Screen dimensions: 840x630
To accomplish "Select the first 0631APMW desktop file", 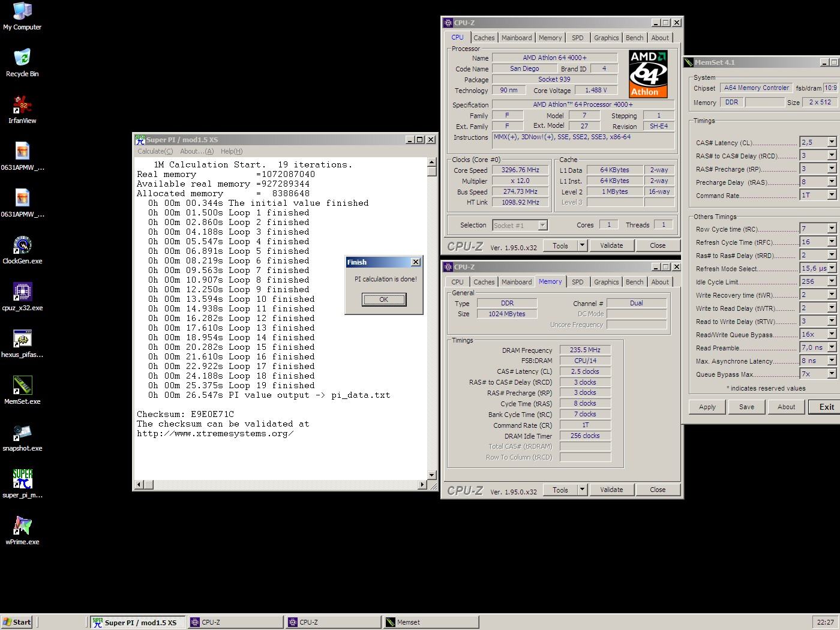I will 22,157.
